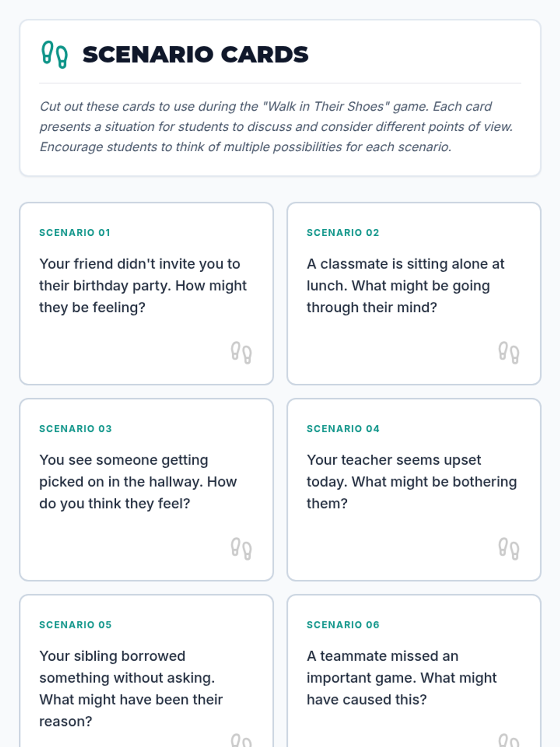Click the SCENARIO 03 label

pos(76,429)
